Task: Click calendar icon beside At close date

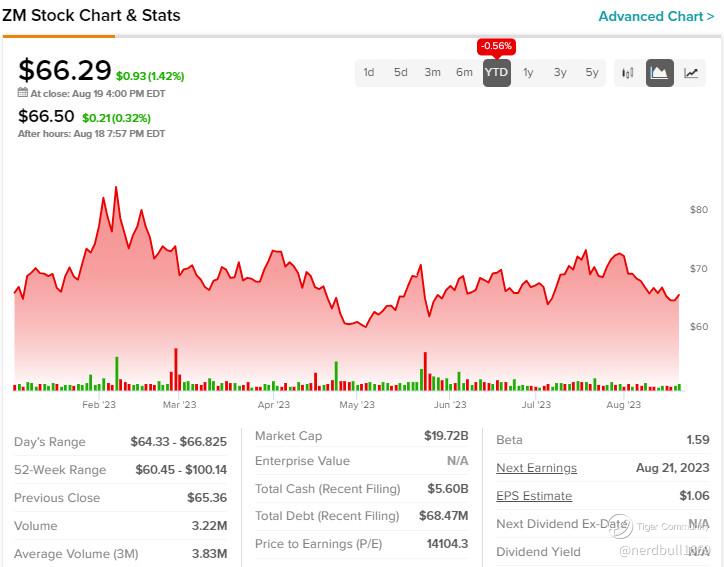Action: coord(23,92)
